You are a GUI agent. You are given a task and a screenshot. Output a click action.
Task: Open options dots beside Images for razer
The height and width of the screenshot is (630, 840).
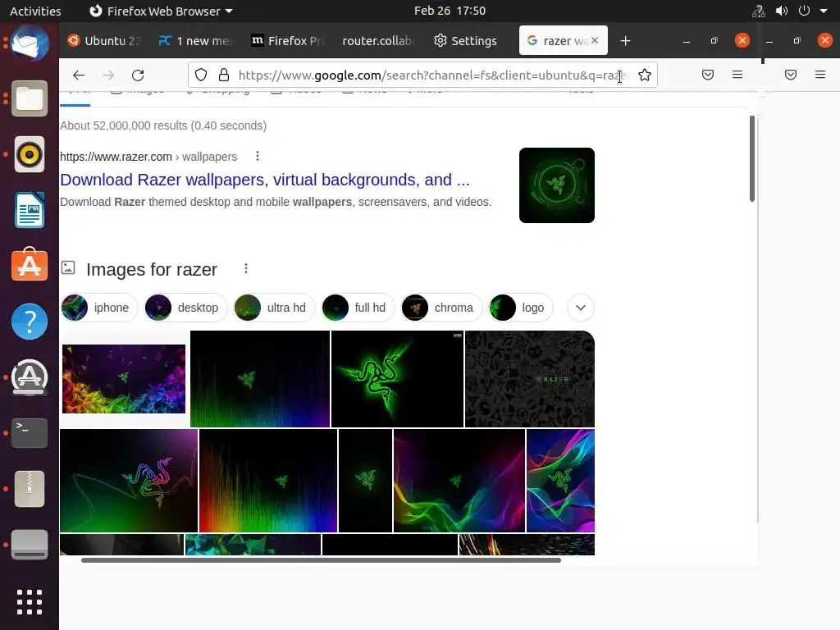click(246, 268)
